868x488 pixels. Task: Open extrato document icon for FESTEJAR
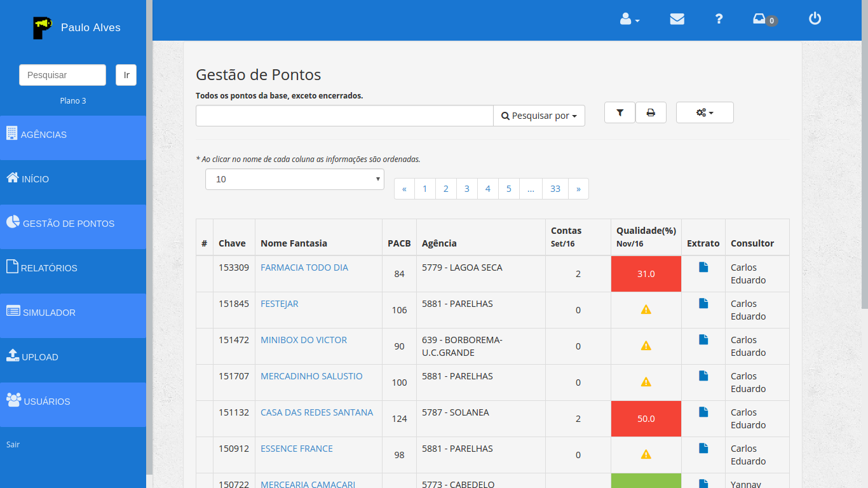[x=703, y=304]
